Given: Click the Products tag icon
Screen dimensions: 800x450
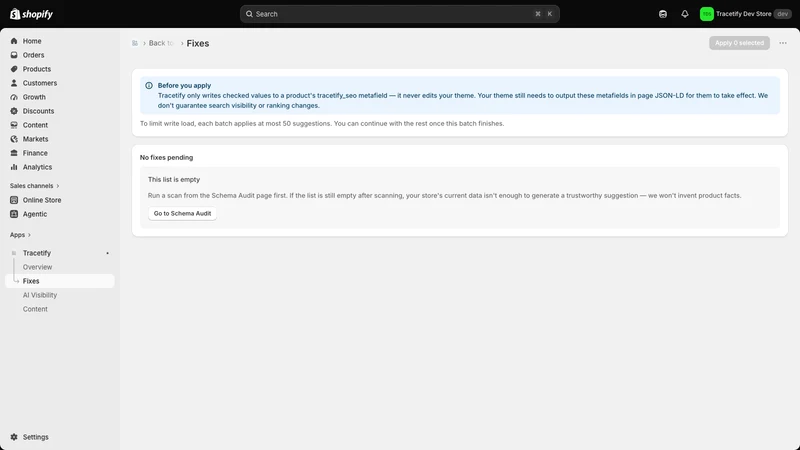Looking at the screenshot, I should tap(14, 69).
